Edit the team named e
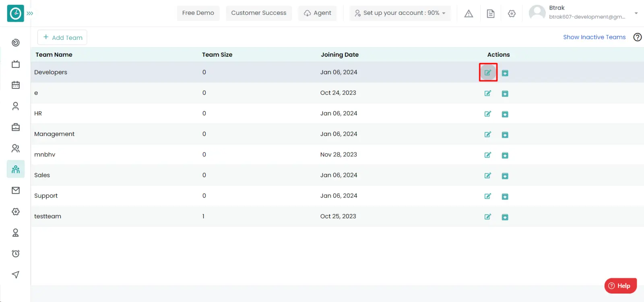This screenshot has height=302, width=644. coord(488,93)
